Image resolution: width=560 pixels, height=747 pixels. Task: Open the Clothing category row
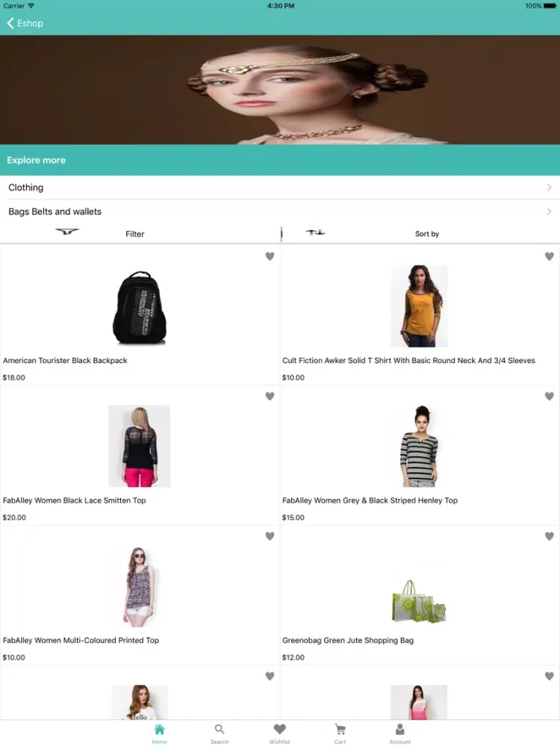coord(280,187)
